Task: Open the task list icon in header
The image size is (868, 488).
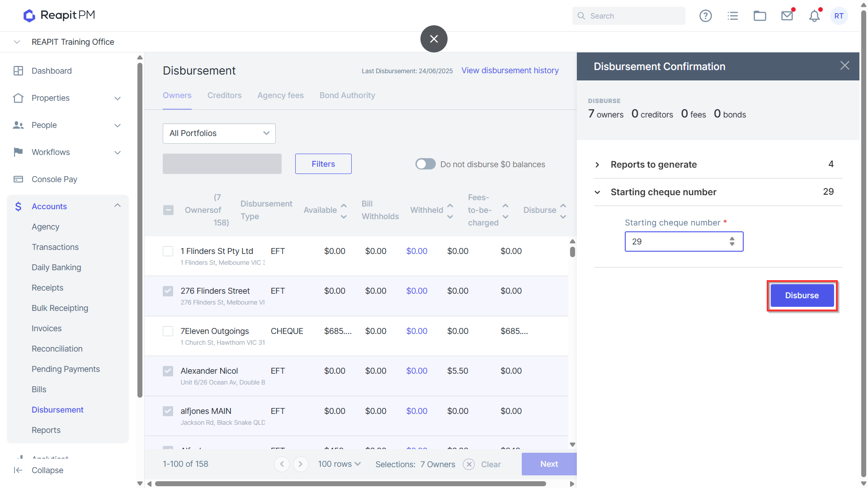Action: point(733,16)
